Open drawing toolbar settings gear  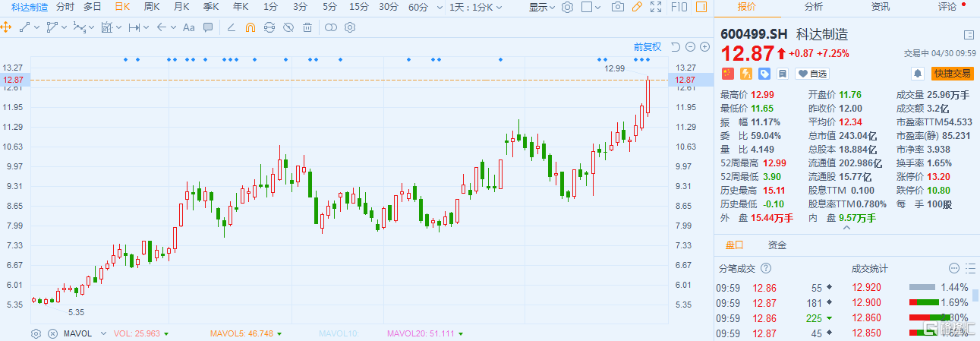[350, 27]
